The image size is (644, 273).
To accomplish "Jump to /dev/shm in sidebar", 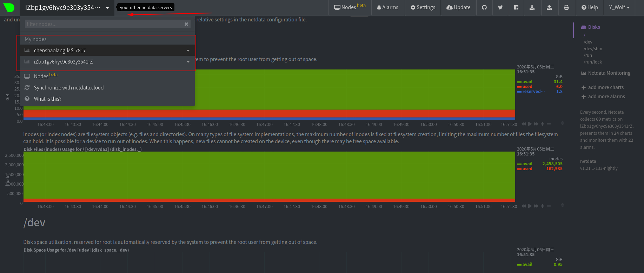I will click(x=593, y=49).
